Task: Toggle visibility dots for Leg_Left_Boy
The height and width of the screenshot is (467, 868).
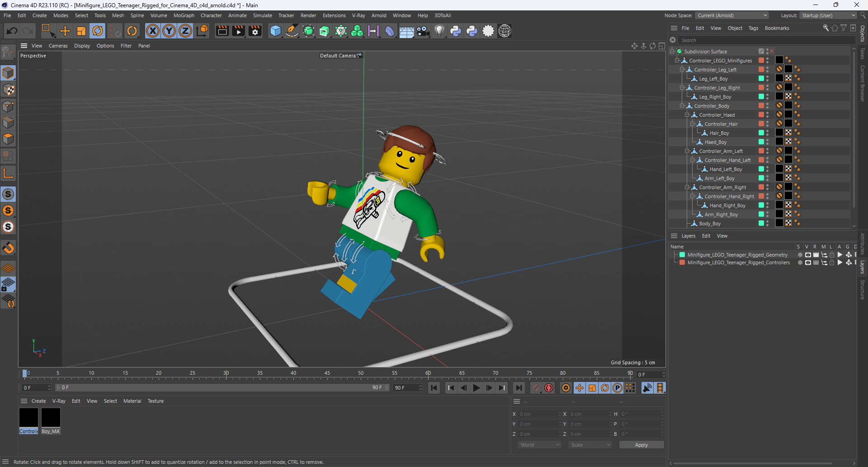Action: (x=767, y=78)
